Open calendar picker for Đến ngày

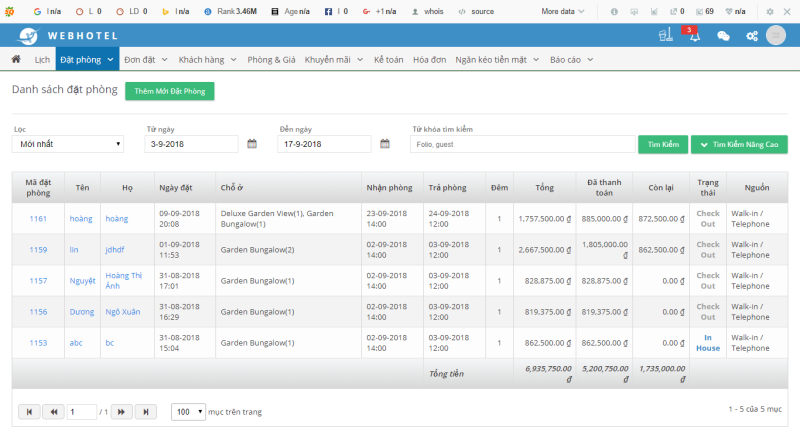click(385, 144)
